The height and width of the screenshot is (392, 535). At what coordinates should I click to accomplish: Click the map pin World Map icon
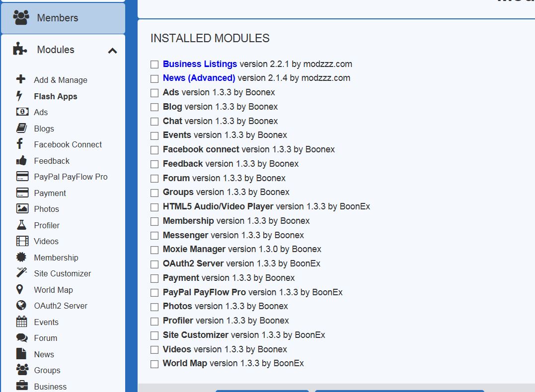(20, 289)
